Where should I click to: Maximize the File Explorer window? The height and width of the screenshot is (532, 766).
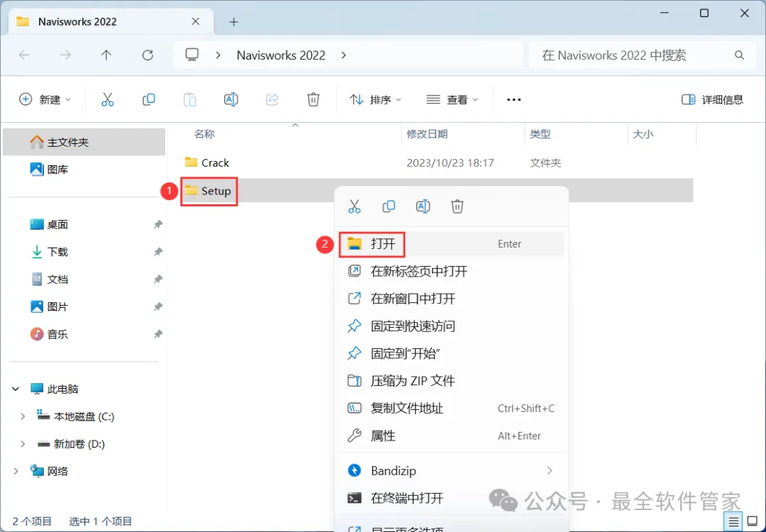coord(704,13)
